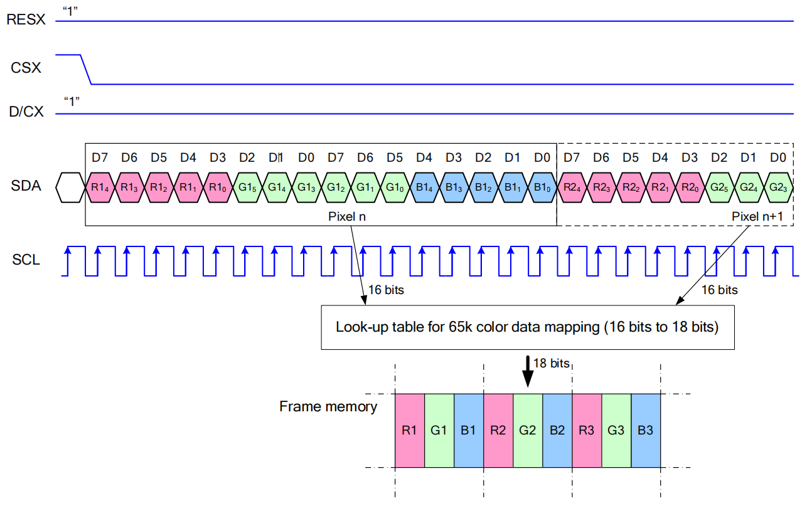Click the green G1 frame memory cell
The width and height of the screenshot is (812, 506).
coord(439,430)
